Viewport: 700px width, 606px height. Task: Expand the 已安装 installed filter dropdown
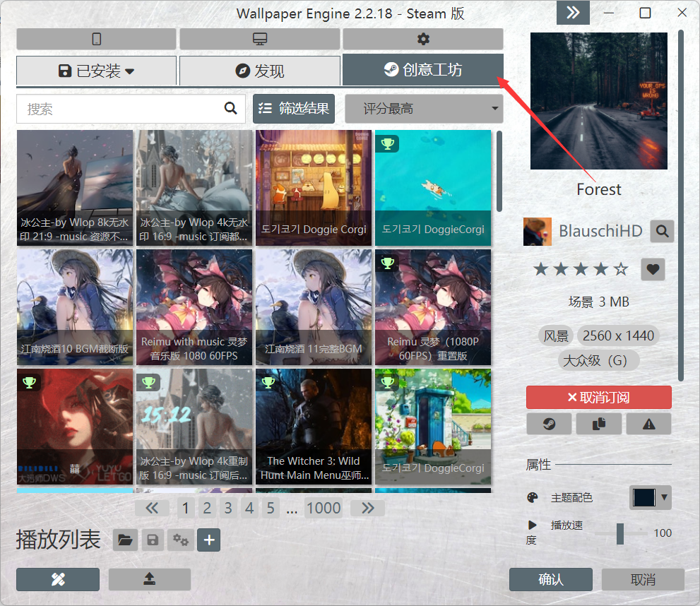click(95, 71)
